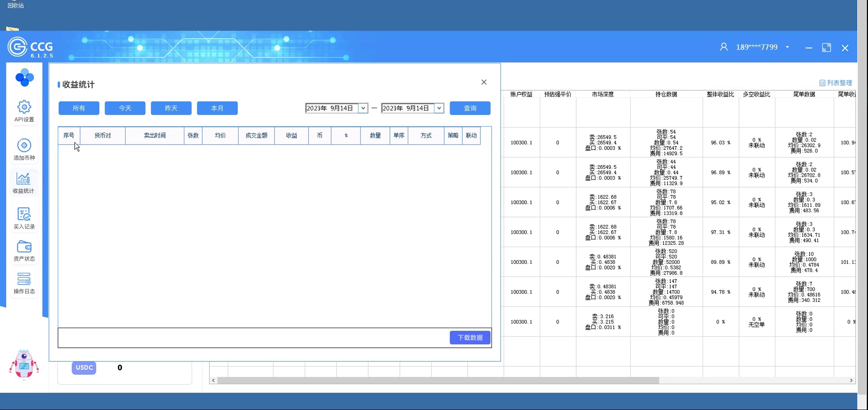Click the 下载数据 button
Screen dimensions: 868x410
(x=470, y=337)
